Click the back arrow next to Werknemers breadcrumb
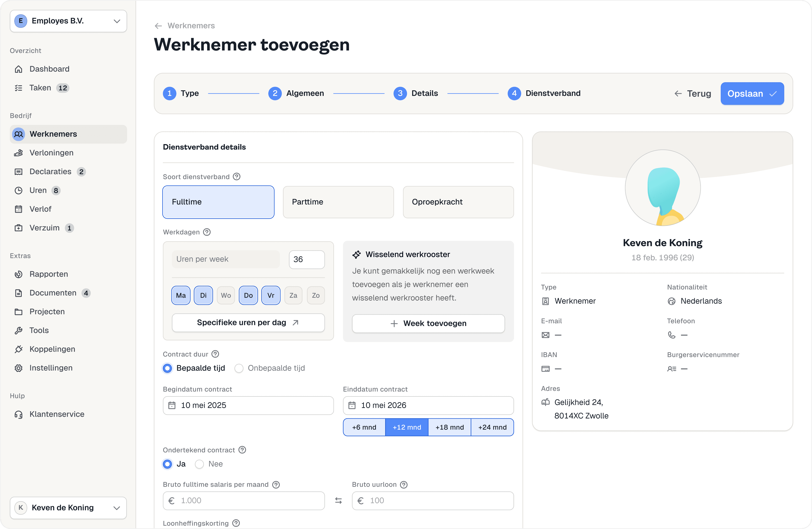The width and height of the screenshot is (812, 529). (158, 26)
